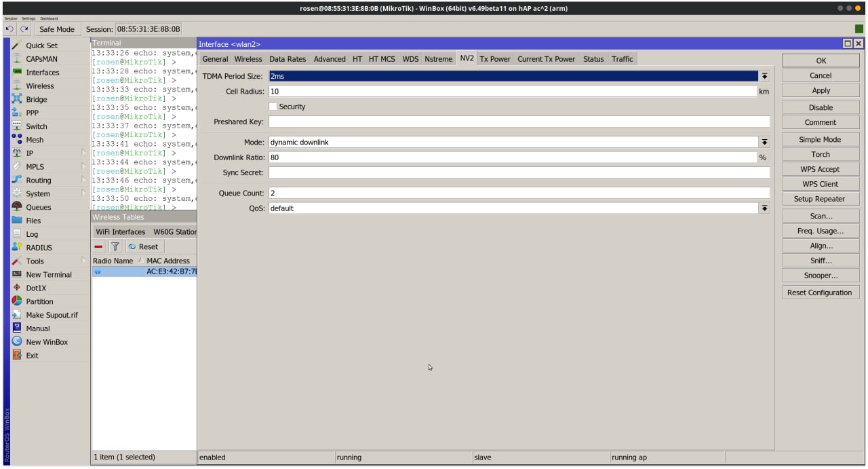Click the filter funnel icon in Wireless Tables

coord(115,247)
